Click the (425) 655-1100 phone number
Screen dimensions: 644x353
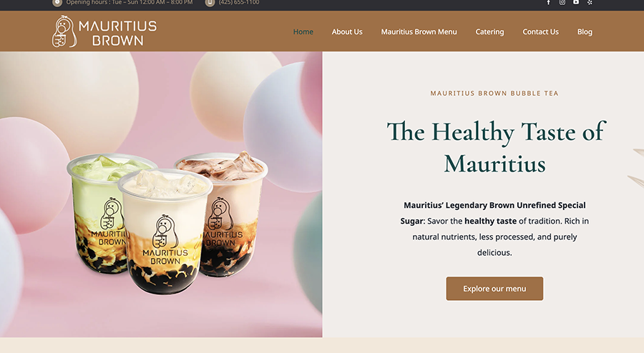click(x=238, y=2)
